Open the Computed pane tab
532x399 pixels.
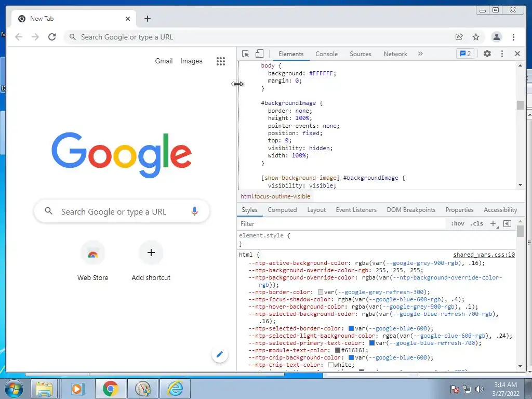pyautogui.click(x=282, y=210)
